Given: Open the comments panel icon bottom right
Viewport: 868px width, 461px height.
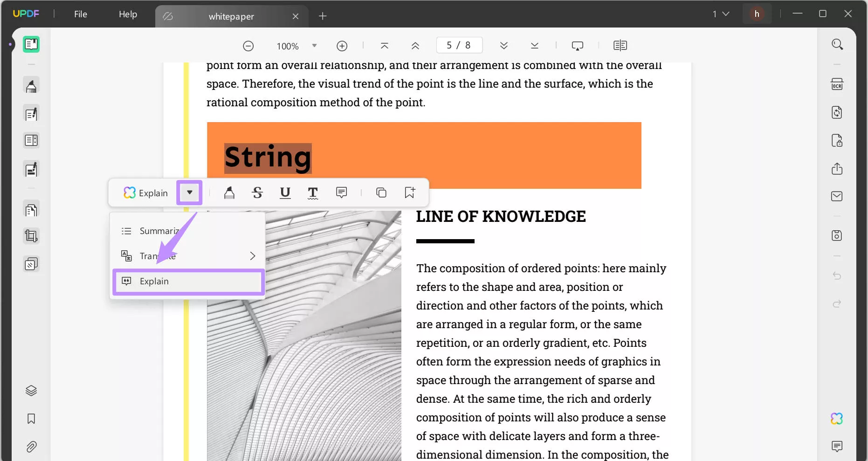Looking at the screenshot, I should [837, 447].
